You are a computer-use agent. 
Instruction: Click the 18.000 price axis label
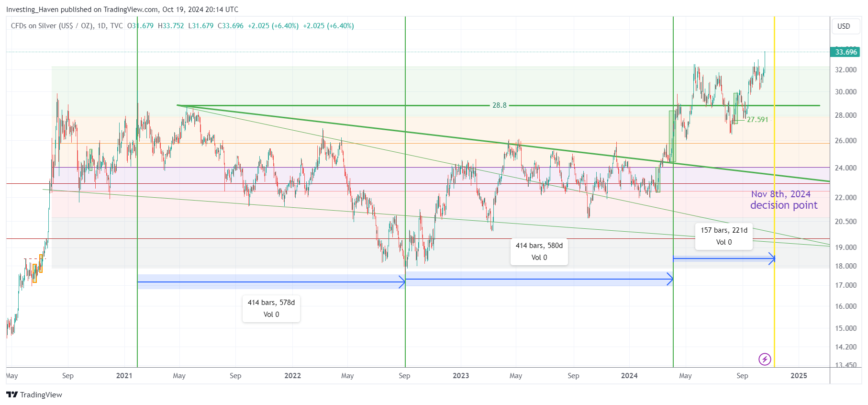pyautogui.click(x=846, y=266)
